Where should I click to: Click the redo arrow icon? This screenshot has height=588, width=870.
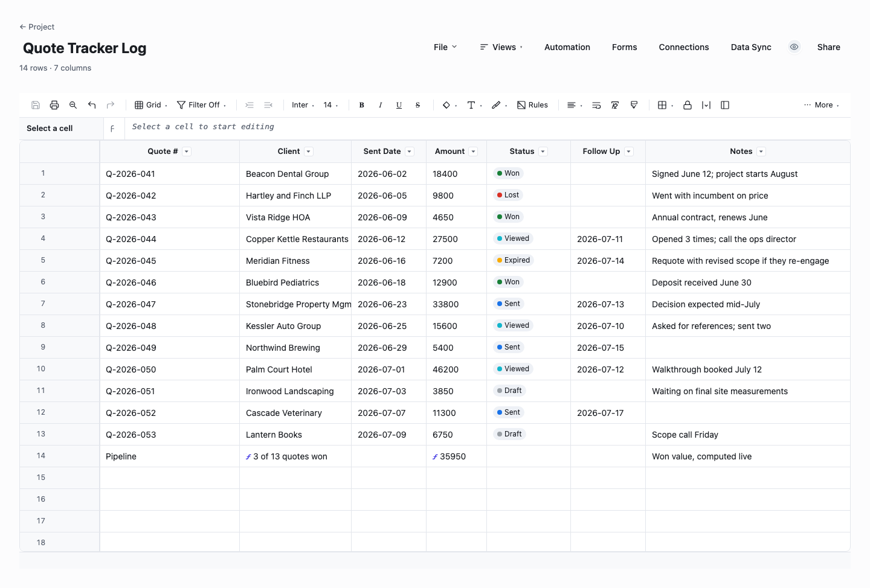tap(111, 105)
